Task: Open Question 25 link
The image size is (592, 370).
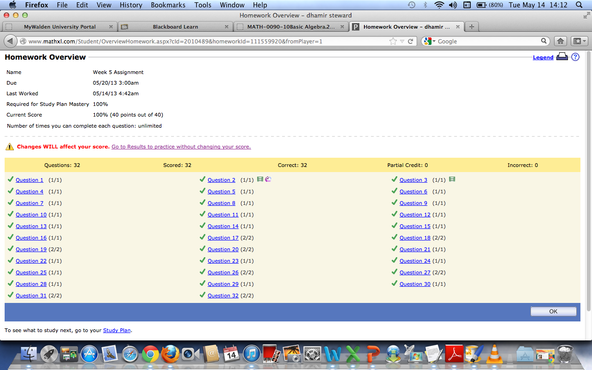Action: 31,273
